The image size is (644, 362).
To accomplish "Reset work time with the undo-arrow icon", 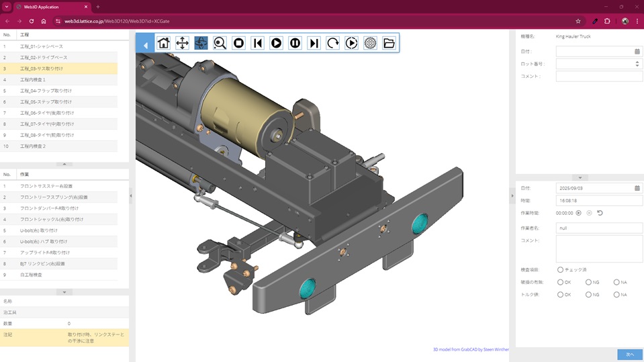I will [600, 213].
